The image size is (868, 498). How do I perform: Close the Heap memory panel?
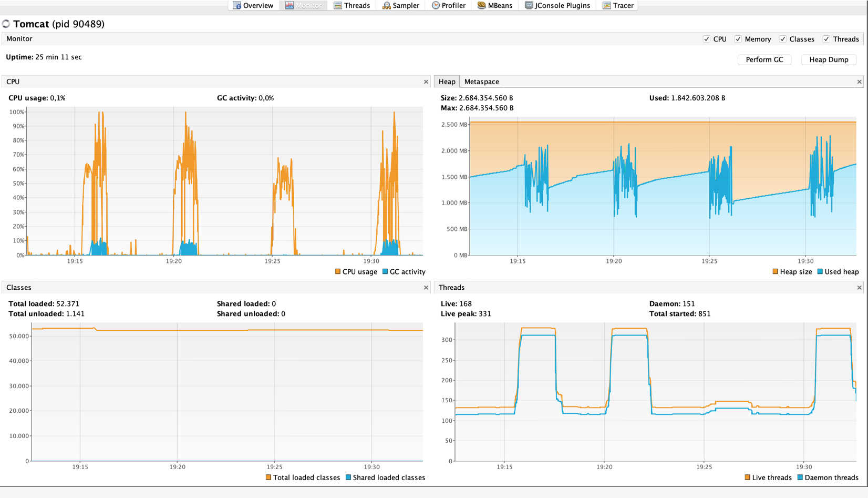[x=860, y=82]
